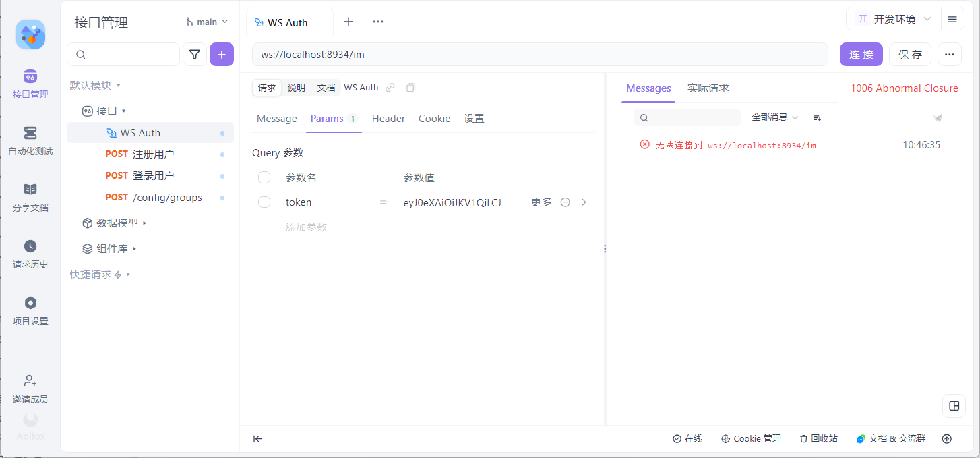Open 请求历史 section

pyautogui.click(x=30, y=254)
